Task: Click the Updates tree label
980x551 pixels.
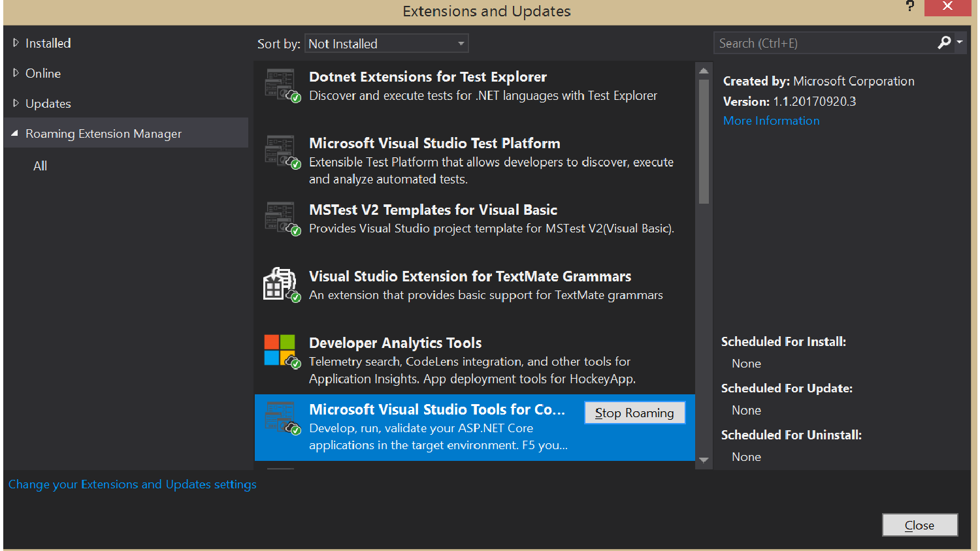Action: click(48, 103)
